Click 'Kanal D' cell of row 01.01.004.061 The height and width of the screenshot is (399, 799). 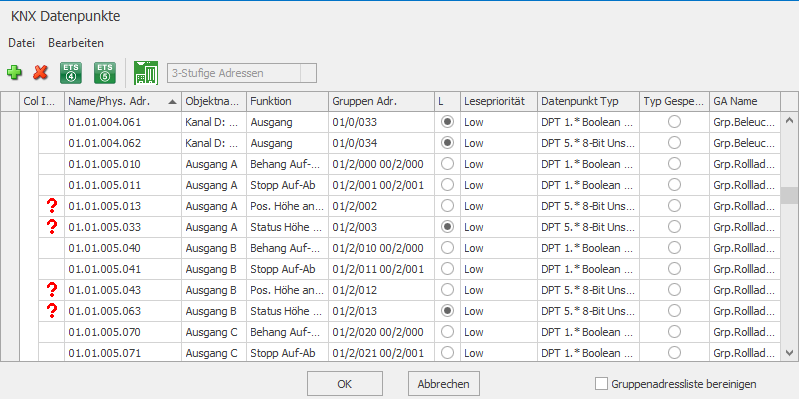(214, 122)
